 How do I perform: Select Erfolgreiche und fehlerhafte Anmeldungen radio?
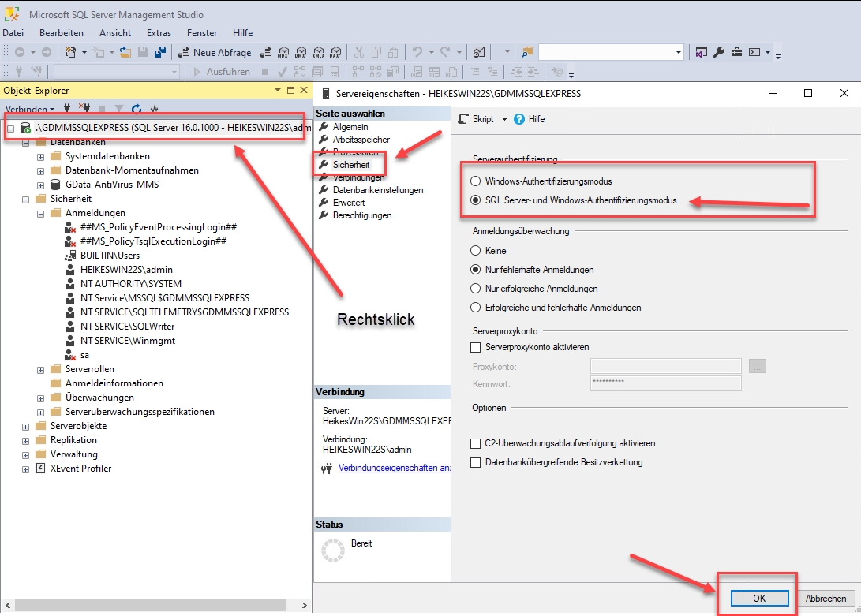pyautogui.click(x=476, y=308)
